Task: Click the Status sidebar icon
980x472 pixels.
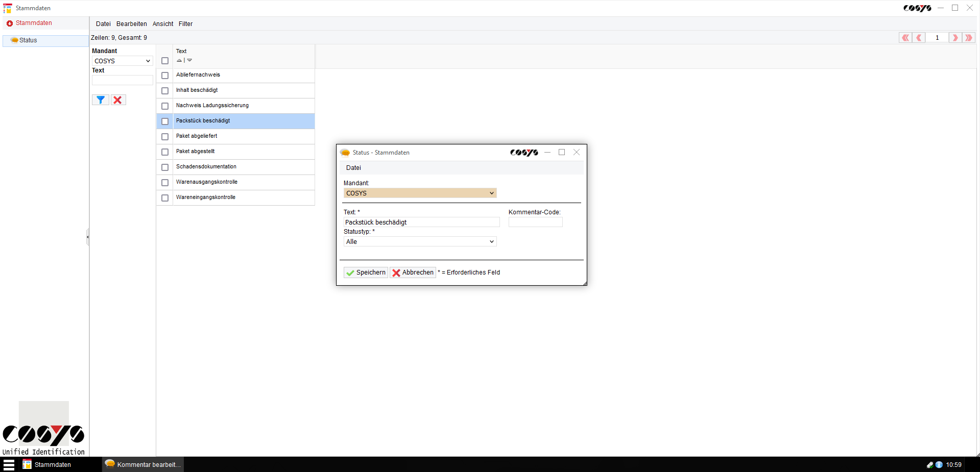Action: [x=14, y=40]
